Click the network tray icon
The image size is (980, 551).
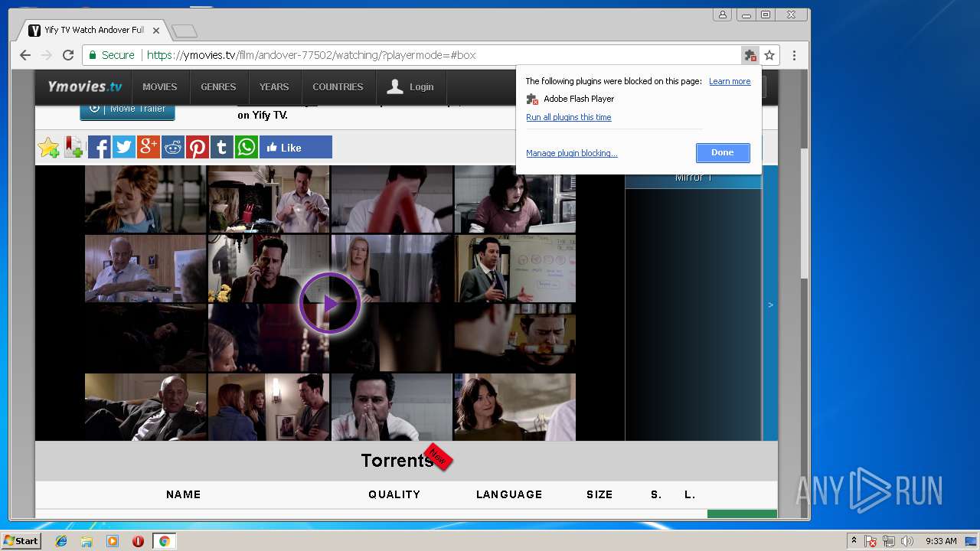(x=889, y=541)
